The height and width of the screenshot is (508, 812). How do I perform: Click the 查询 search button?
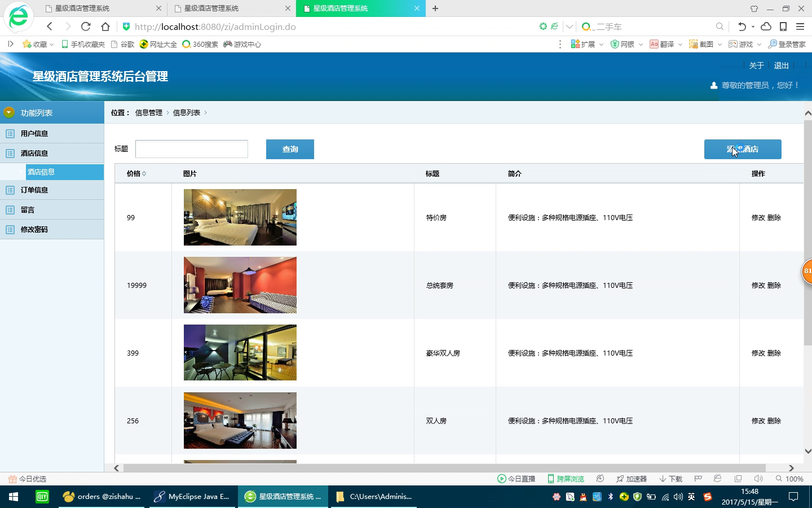pyautogui.click(x=290, y=149)
